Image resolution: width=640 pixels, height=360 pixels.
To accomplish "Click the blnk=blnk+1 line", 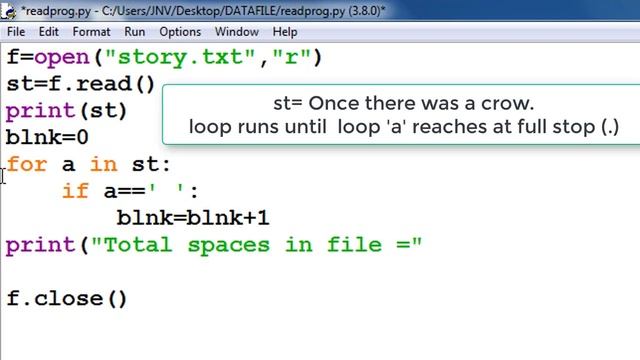I will tap(193, 218).
